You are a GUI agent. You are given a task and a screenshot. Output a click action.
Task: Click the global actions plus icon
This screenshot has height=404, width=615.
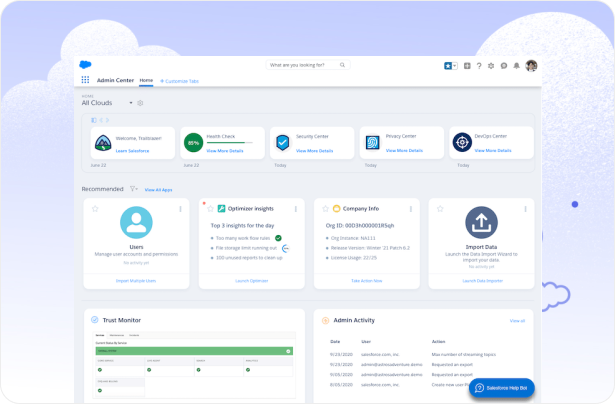point(467,66)
